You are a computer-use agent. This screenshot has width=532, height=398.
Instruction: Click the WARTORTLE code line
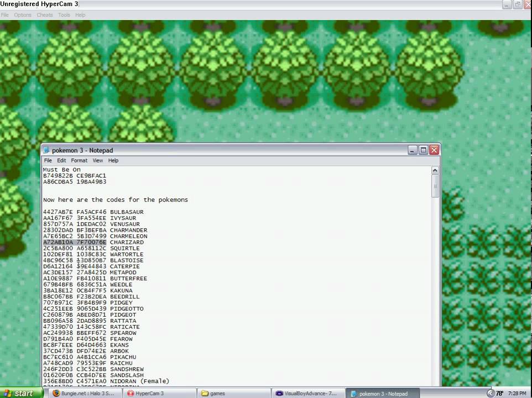(x=93, y=254)
